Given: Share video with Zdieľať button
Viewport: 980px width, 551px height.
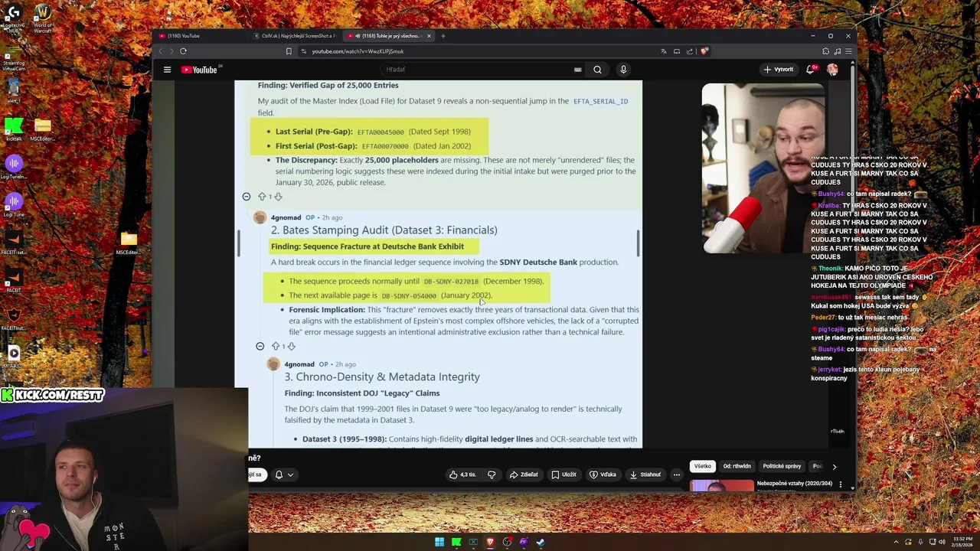Looking at the screenshot, I should click(524, 474).
